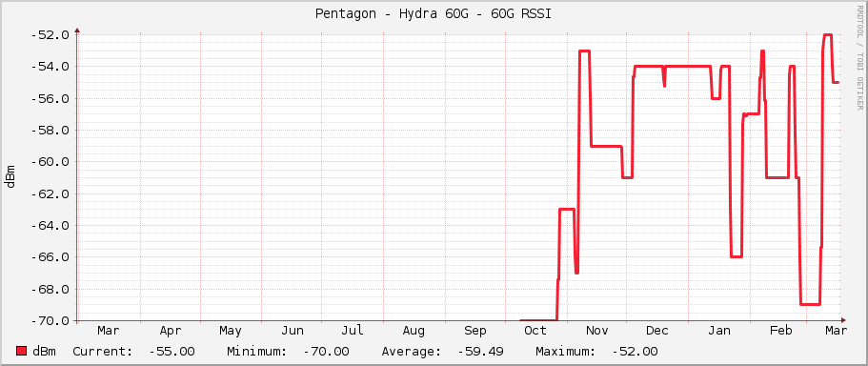
Task: Click the -58.0 y-axis label
Action: tap(50, 131)
